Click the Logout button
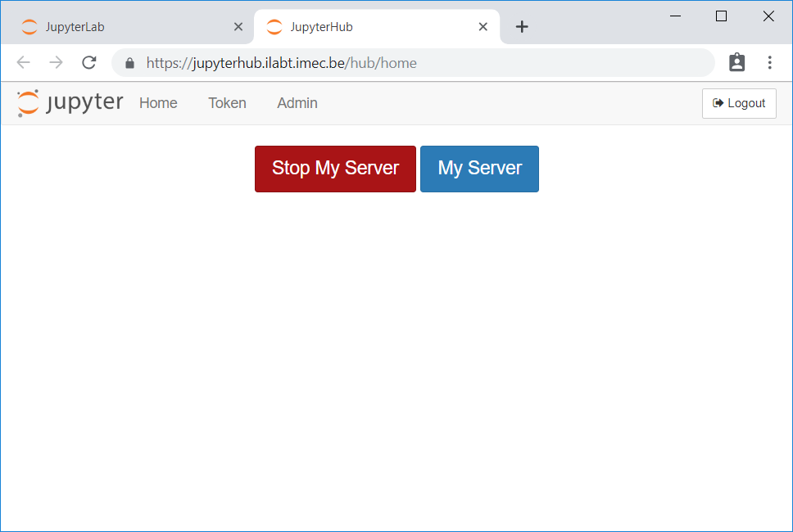Viewport: 793px width, 532px height. point(739,104)
